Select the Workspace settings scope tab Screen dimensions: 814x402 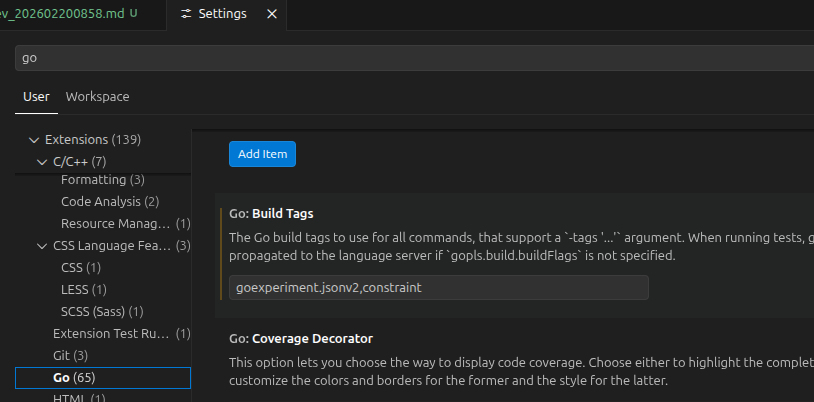click(x=97, y=97)
